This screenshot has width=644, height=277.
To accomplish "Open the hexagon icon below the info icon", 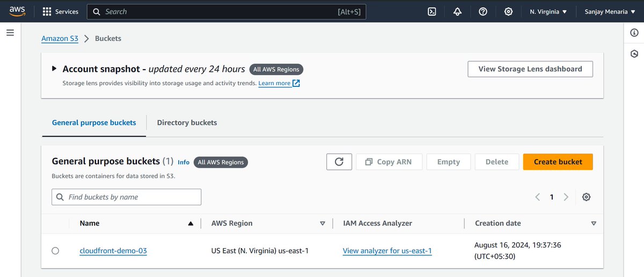I will tap(634, 54).
